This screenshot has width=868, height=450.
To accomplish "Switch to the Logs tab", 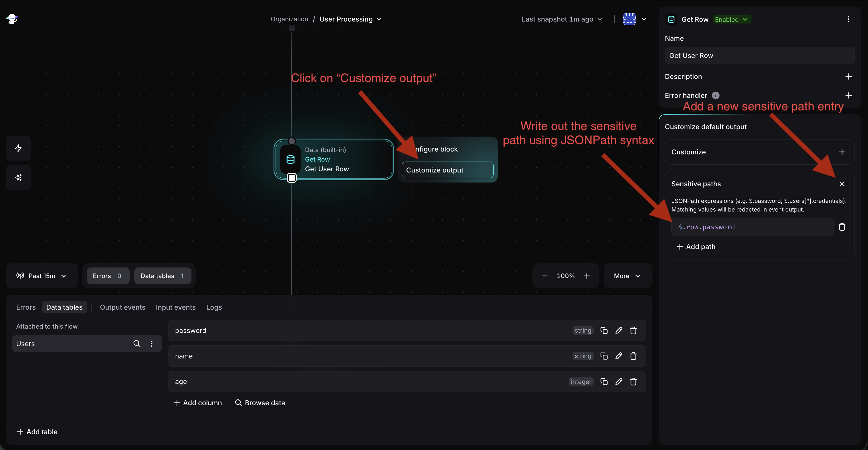I will tap(214, 307).
